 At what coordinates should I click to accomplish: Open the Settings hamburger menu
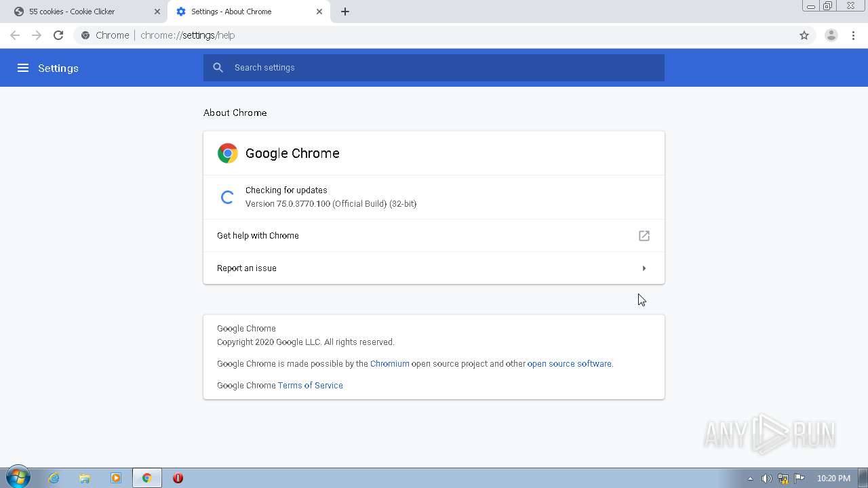[23, 68]
